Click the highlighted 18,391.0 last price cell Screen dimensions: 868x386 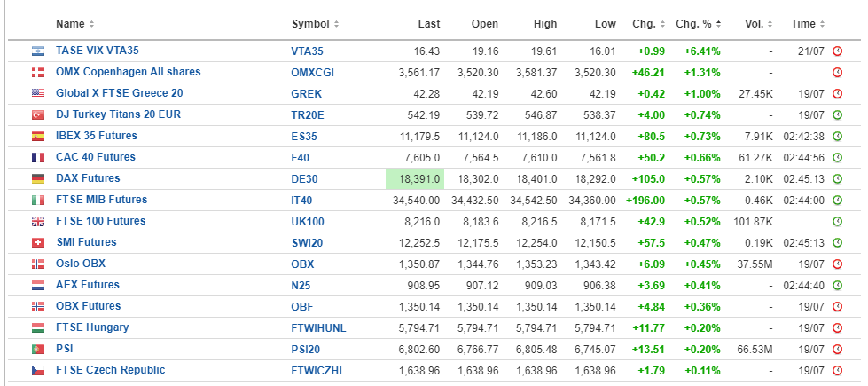pyautogui.click(x=415, y=179)
